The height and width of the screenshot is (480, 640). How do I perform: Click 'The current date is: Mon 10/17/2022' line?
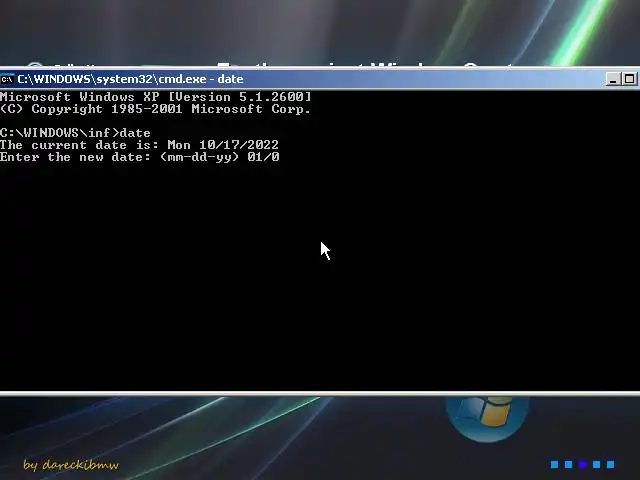[x=140, y=145]
